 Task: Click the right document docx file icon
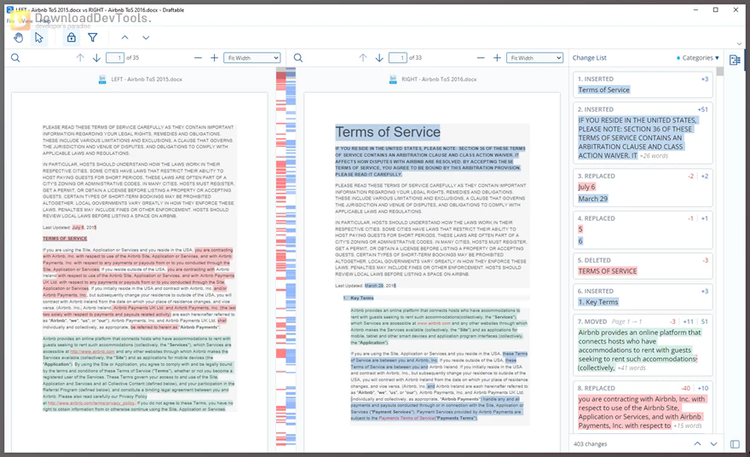click(x=393, y=79)
